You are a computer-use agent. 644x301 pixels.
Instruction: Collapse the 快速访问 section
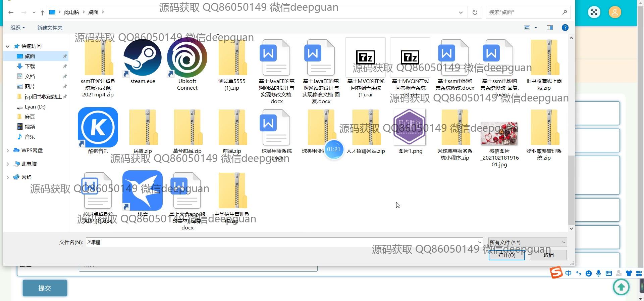(8, 46)
